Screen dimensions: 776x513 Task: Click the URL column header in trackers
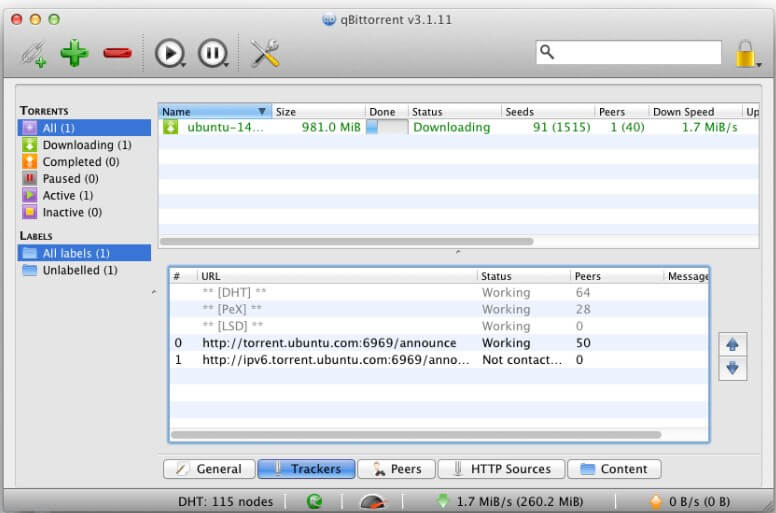(x=337, y=276)
